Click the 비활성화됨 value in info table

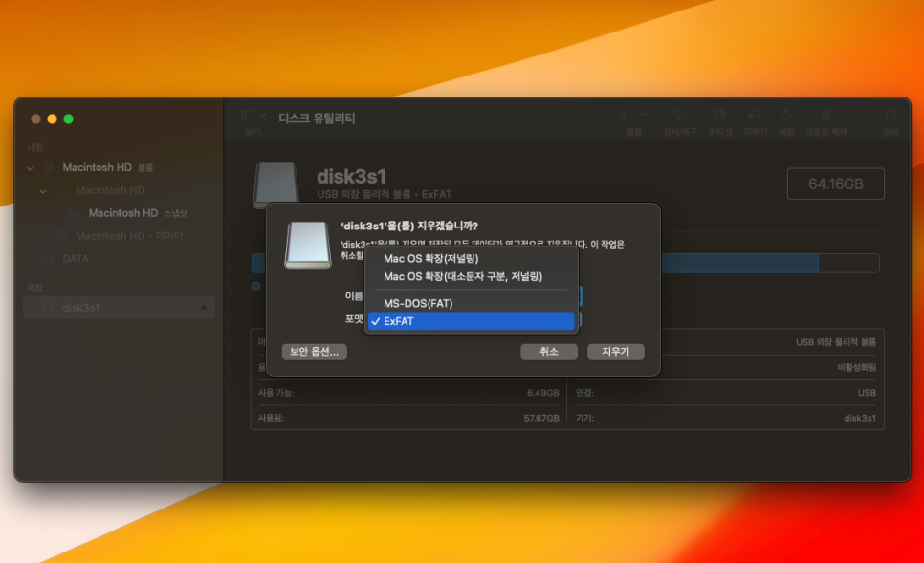[856, 367]
